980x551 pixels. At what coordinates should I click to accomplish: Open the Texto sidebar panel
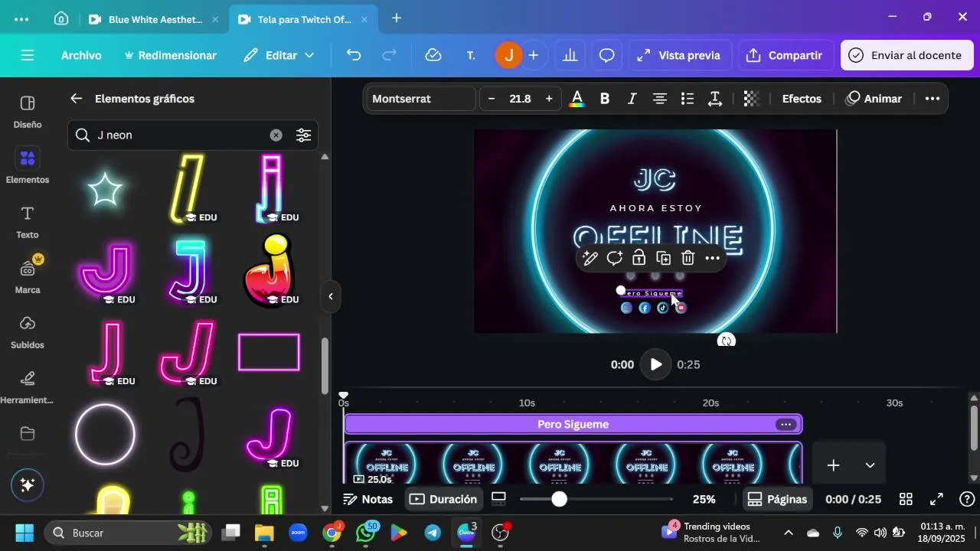pos(28,222)
